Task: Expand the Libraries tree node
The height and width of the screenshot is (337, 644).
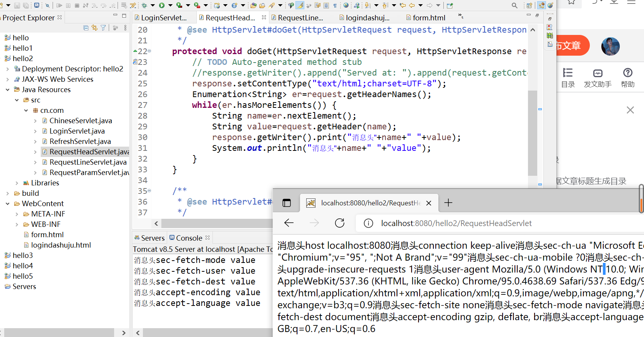Action: click(17, 183)
